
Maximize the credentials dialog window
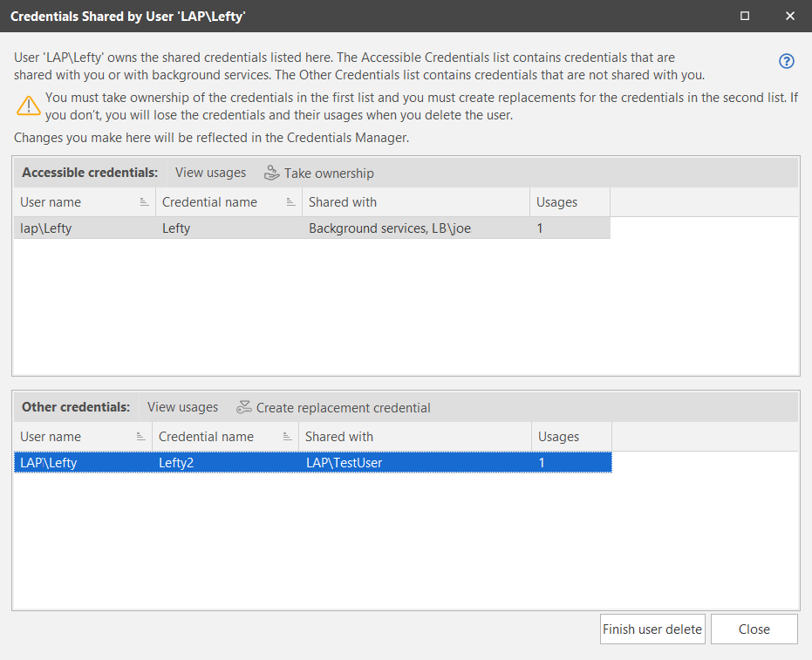(x=745, y=16)
